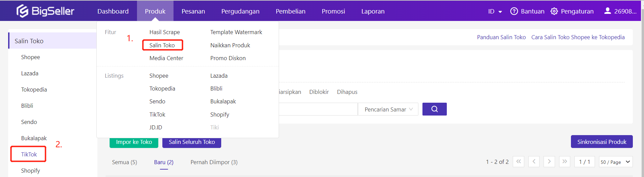Click the blue search magnifier button
This screenshot has height=177, width=644.
435,109
